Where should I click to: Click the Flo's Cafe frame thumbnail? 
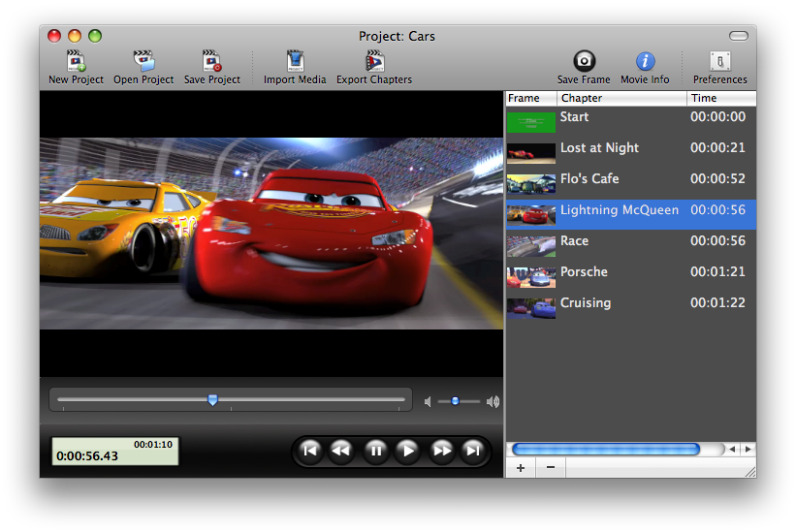coord(531,184)
